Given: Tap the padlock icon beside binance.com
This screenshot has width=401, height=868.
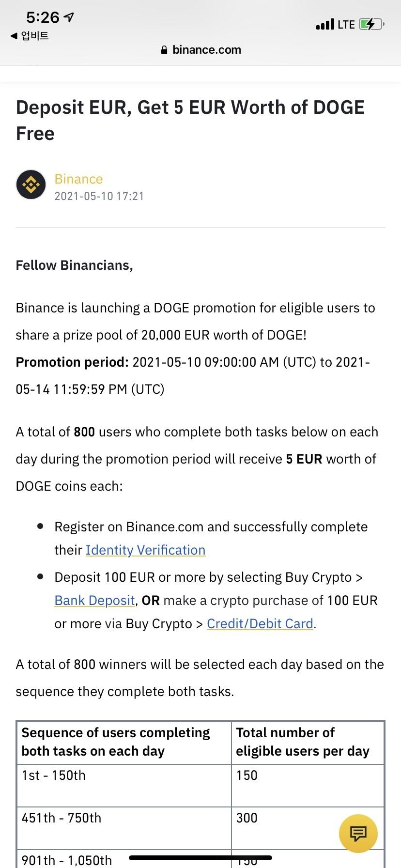Looking at the screenshot, I should pos(164,50).
